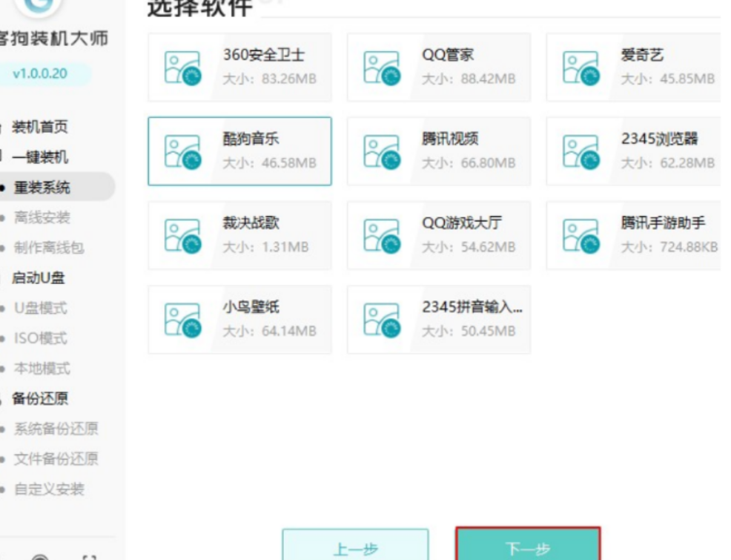Click size text 724.88KB

pyautogui.click(x=689, y=247)
